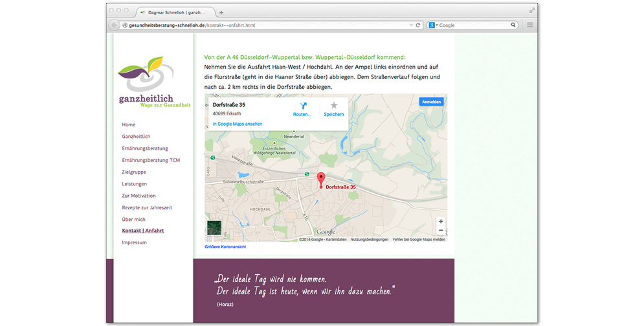Select Rezepte zur Jahreszeit in sidebar
Screen dimensions: 644x326
tap(147, 207)
